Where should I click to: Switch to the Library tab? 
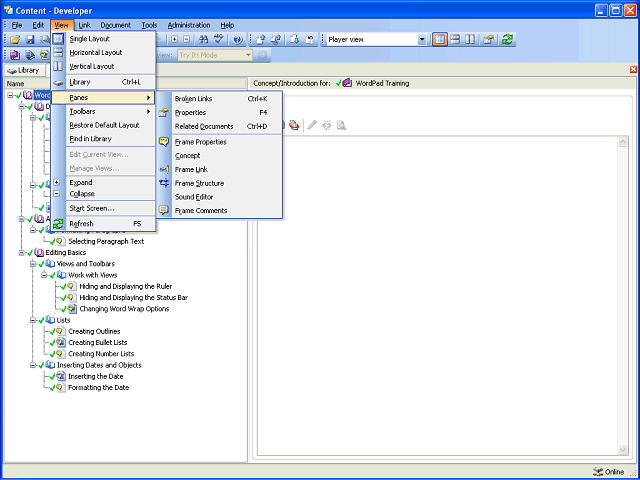[x=23, y=70]
